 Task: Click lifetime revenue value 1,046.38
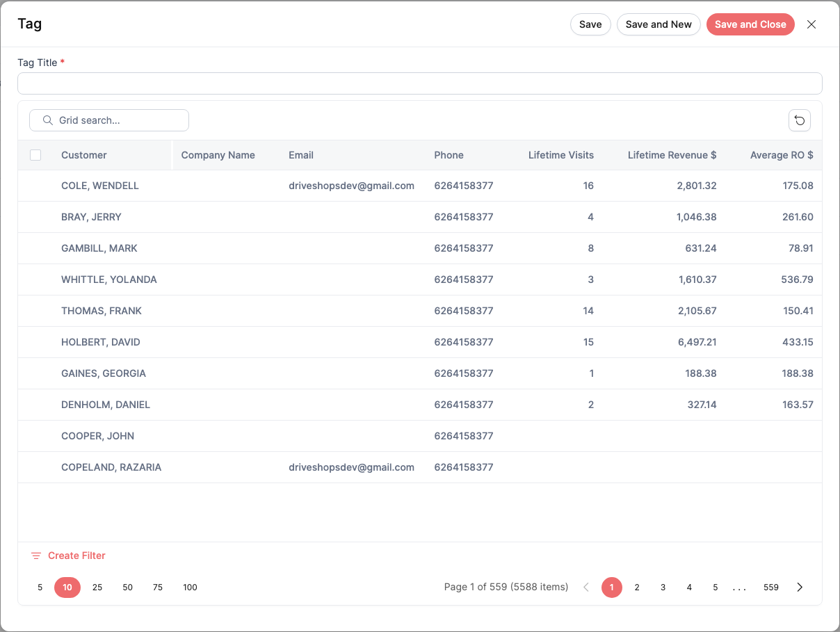tap(696, 217)
